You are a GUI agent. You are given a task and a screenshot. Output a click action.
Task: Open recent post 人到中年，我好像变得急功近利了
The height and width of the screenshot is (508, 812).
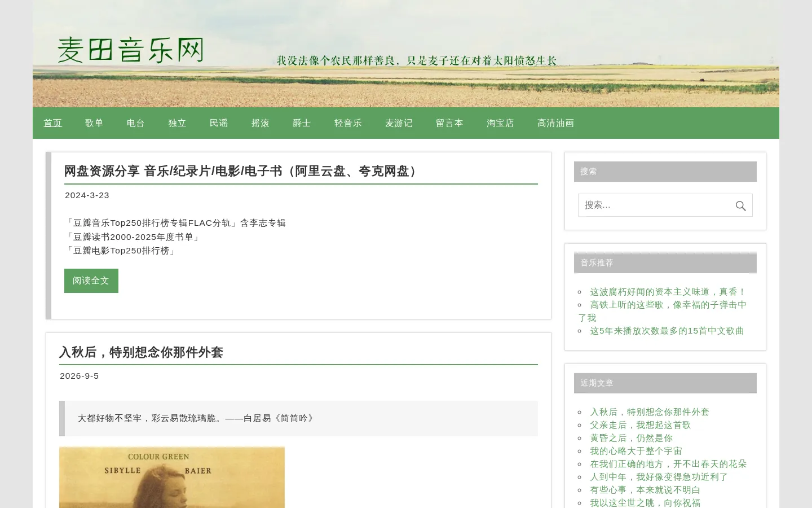pos(659,477)
